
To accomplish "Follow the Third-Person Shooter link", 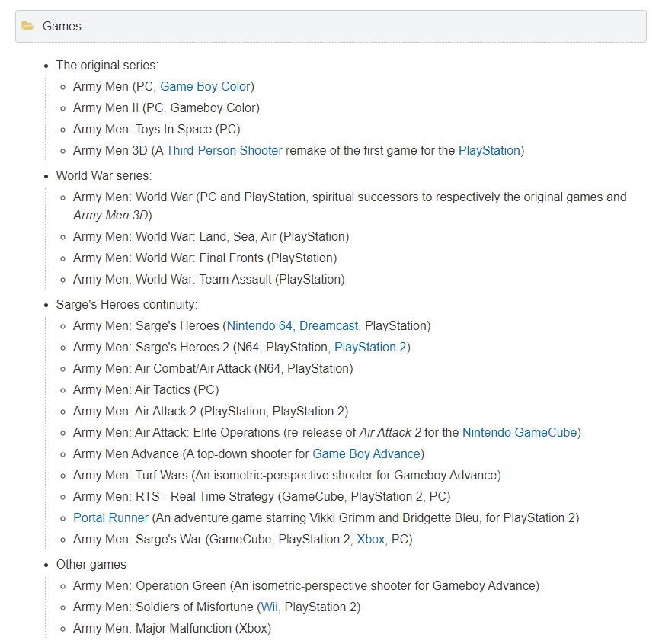I will pos(224,151).
